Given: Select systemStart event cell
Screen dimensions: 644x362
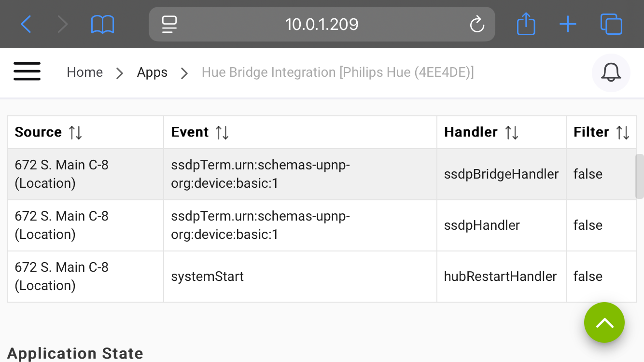Looking at the screenshot, I should point(300,277).
